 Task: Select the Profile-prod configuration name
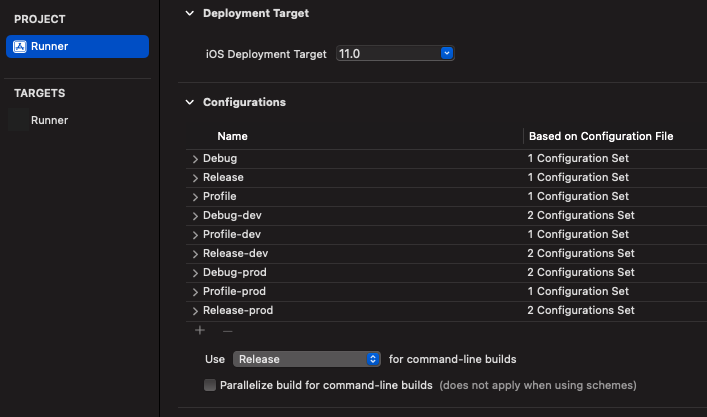[234, 291]
